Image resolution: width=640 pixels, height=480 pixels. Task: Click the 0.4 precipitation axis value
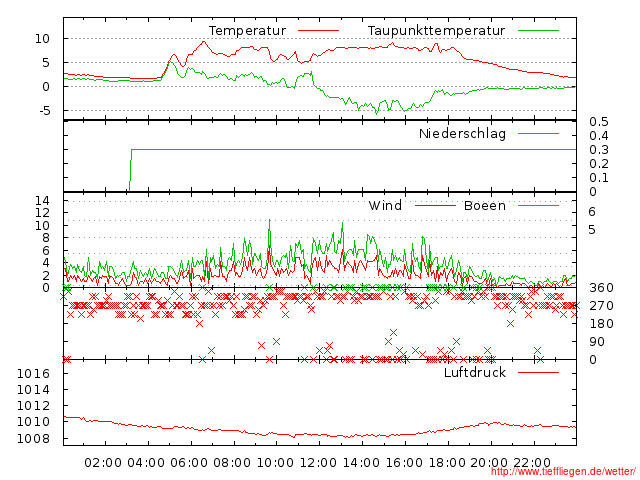pyautogui.click(x=599, y=136)
